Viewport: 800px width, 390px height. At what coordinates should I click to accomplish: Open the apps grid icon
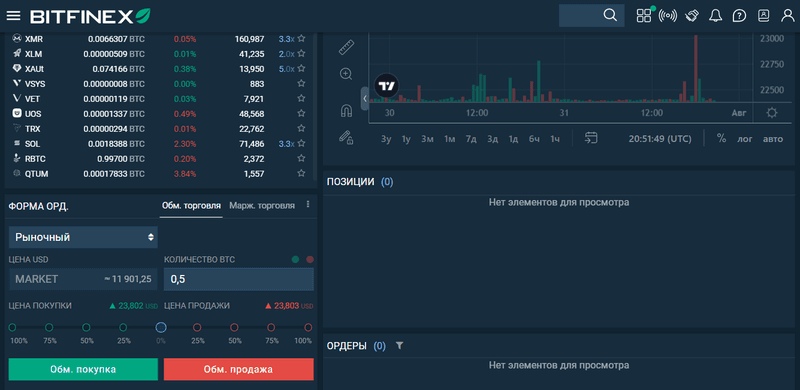(644, 16)
